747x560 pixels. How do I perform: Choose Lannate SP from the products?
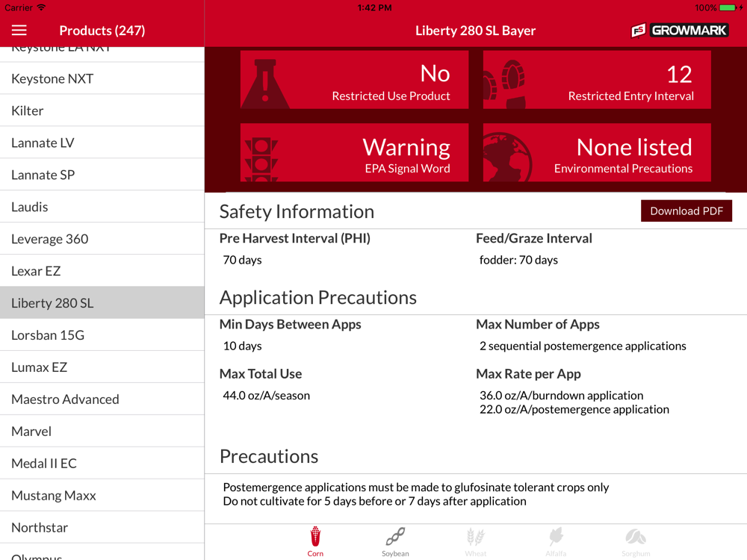(102, 175)
